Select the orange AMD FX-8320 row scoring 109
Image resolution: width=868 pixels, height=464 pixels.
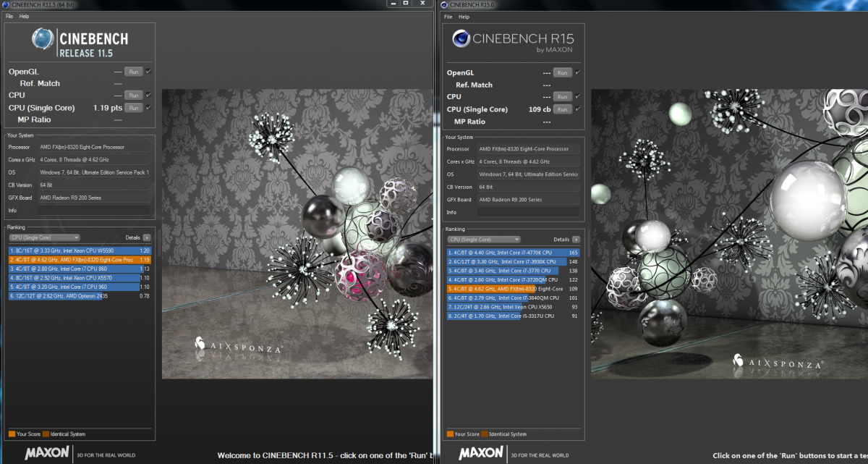(x=514, y=289)
